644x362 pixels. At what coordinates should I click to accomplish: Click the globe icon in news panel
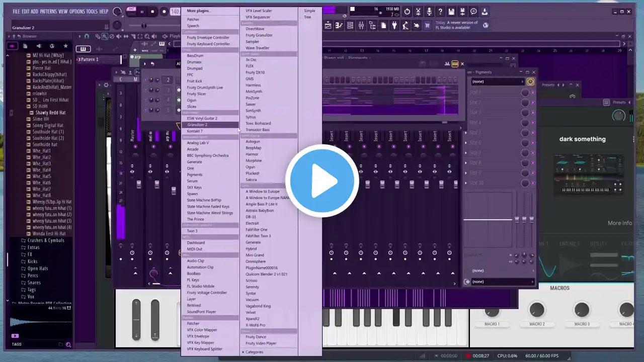click(x=486, y=25)
